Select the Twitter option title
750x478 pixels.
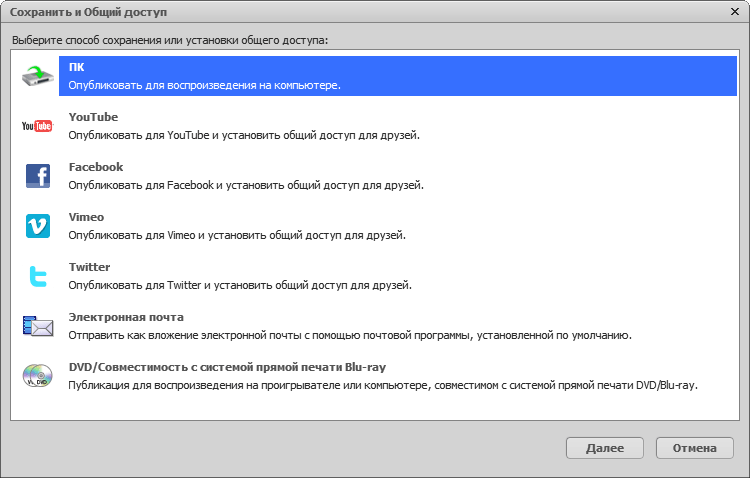tap(89, 267)
